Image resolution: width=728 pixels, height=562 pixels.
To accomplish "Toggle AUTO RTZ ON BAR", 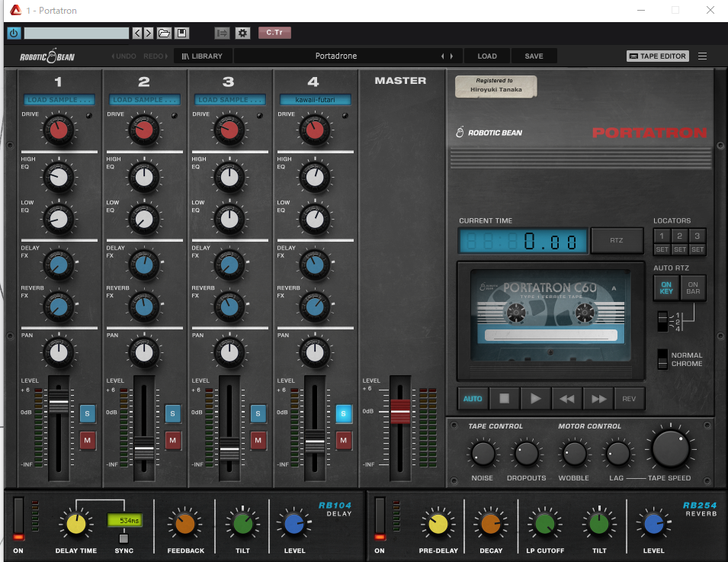I will pos(693,288).
